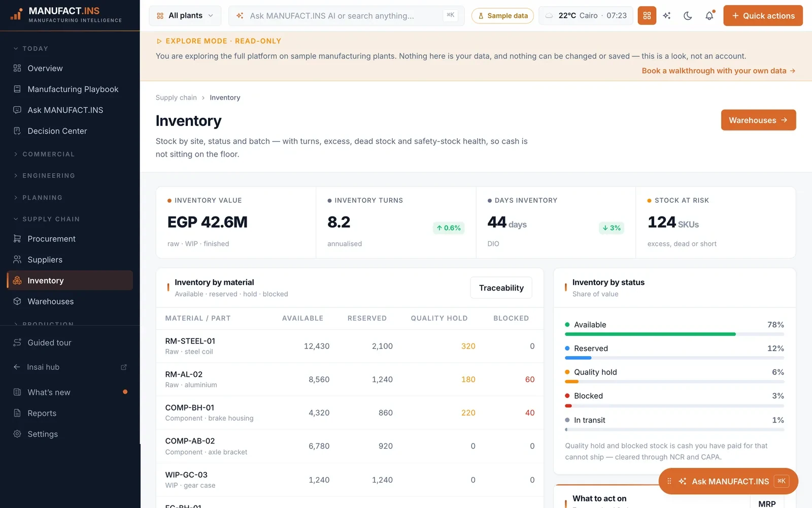Image resolution: width=812 pixels, height=508 pixels.
Task: Select the RM-STEEL-01 material row
Action: click(x=350, y=346)
